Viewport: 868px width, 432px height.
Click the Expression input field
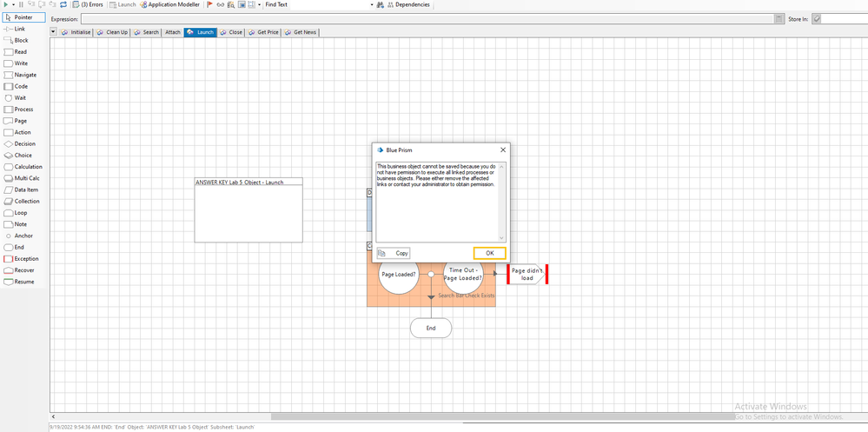[x=426, y=18]
